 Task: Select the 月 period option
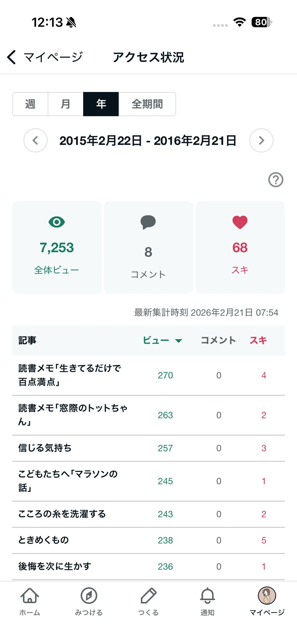[x=66, y=104]
